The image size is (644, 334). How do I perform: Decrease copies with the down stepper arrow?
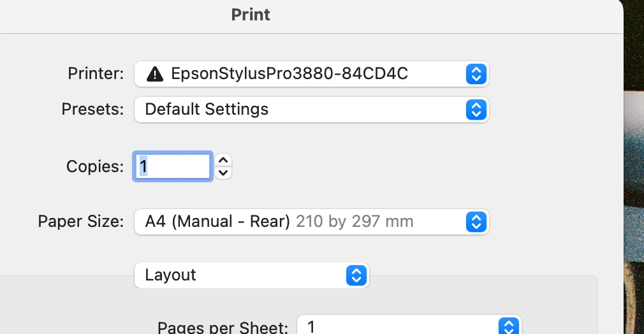coord(223,173)
